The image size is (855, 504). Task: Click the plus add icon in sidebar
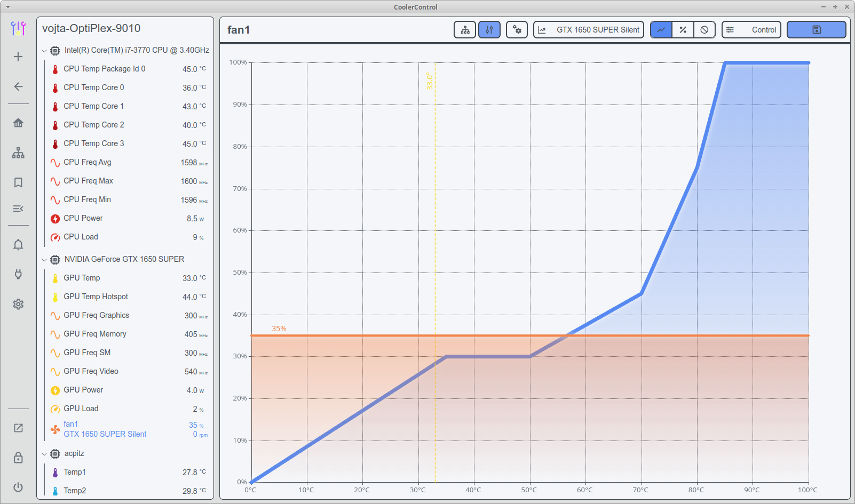coord(18,57)
